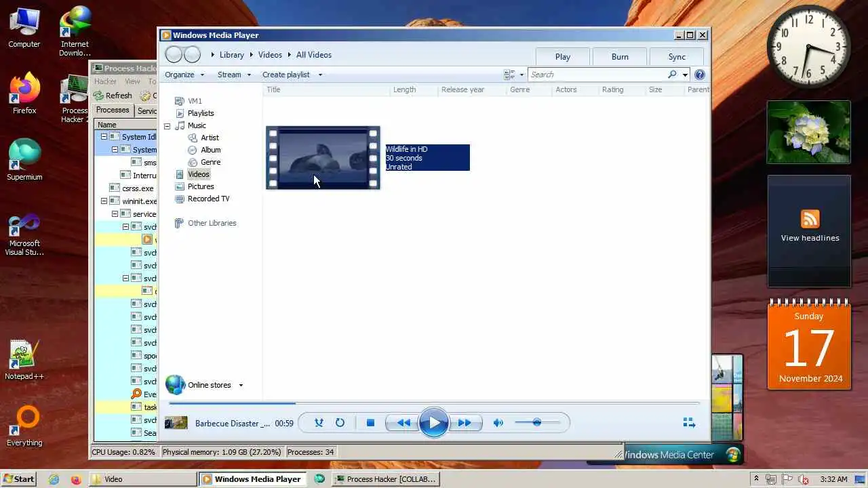868x488 pixels.
Task: Select Genre under Music
Action: pyautogui.click(x=210, y=162)
